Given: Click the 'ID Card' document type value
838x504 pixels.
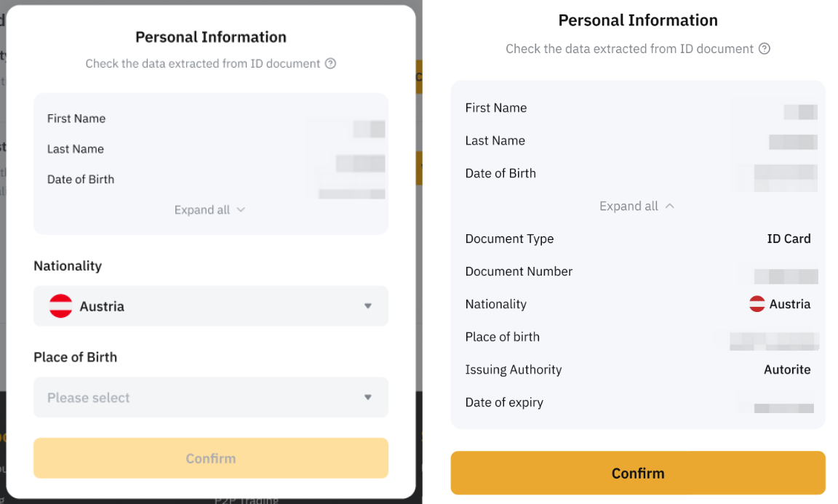Looking at the screenshot, I should [789, 239].
